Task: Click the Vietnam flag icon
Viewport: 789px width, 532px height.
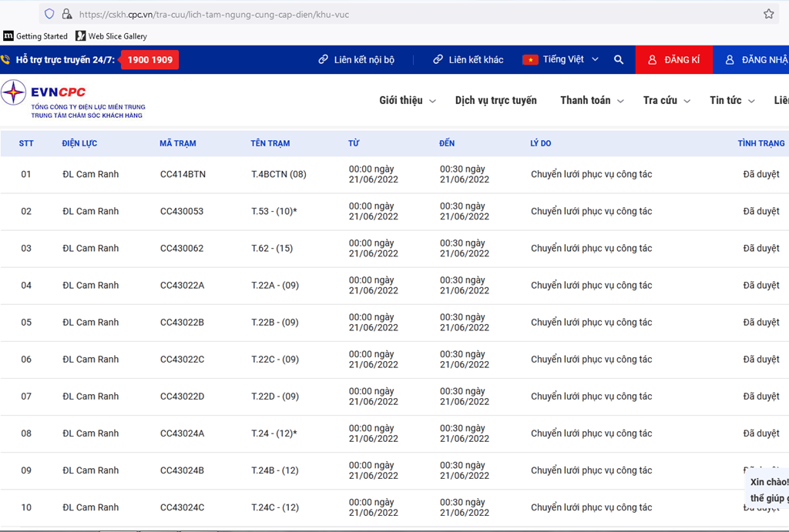Action: click(530, 59)
